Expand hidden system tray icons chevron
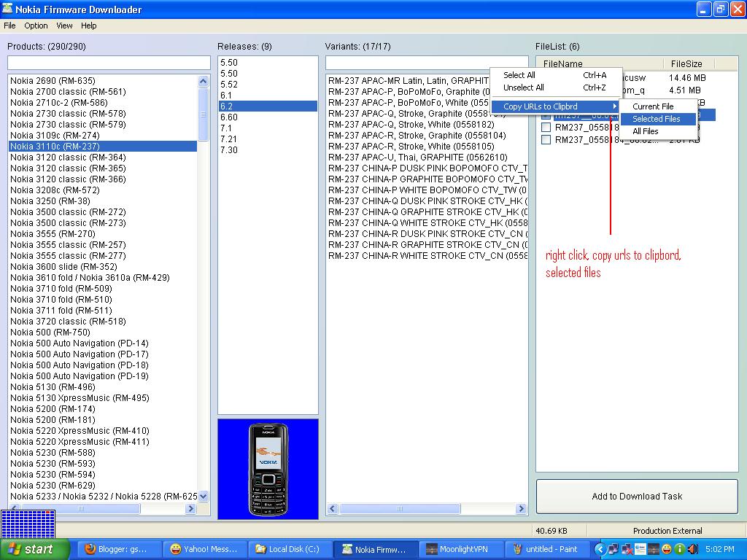The height and width of the screenshot is (560, 747). point(600,550)
